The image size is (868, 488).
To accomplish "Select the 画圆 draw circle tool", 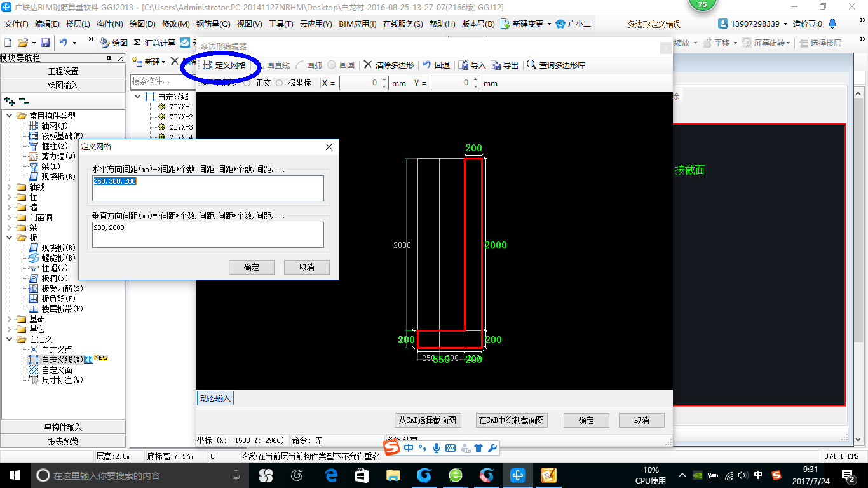I will 341,65.
